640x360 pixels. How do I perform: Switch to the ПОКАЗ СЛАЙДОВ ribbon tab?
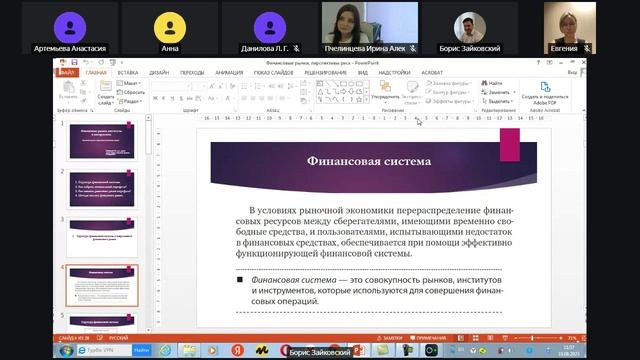click(x=273, y=73)
